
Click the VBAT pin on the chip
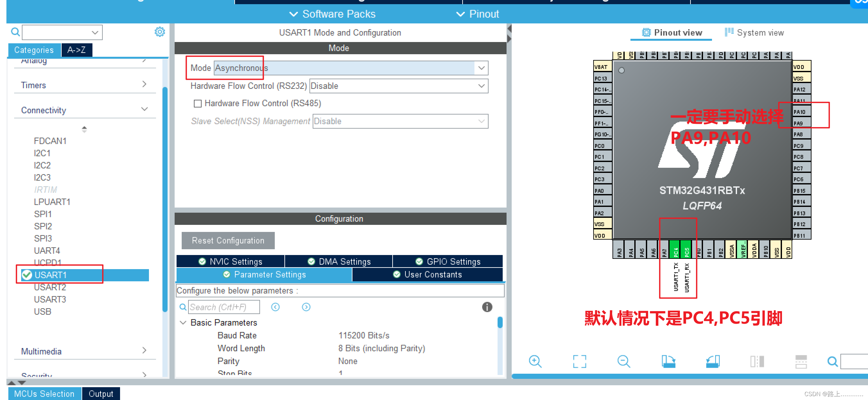pos(602,67)
